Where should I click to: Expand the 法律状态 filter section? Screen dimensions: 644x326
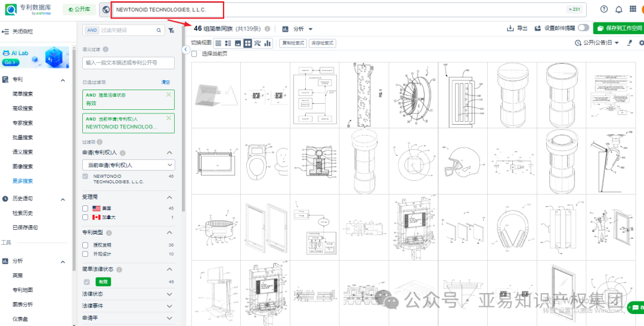[169, 294]
